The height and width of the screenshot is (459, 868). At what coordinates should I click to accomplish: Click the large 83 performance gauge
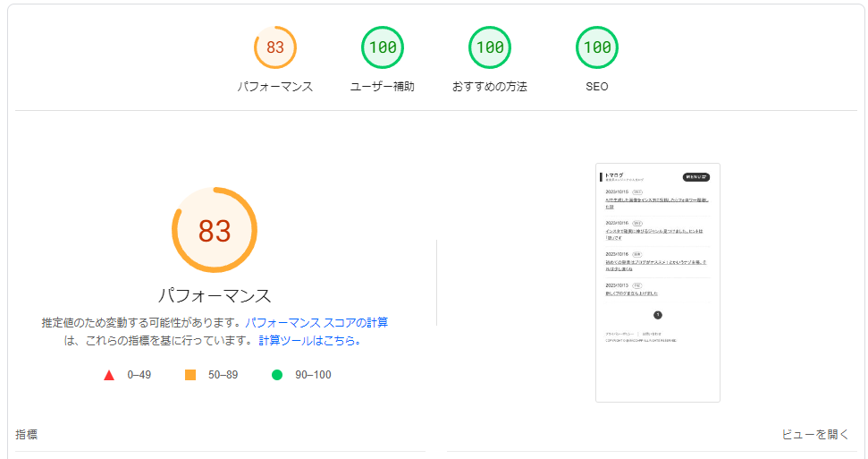tap(215, 230)
